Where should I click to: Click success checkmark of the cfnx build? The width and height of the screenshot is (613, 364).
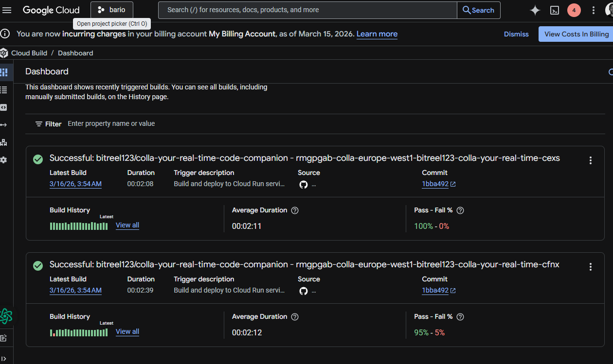coord(38,266)
